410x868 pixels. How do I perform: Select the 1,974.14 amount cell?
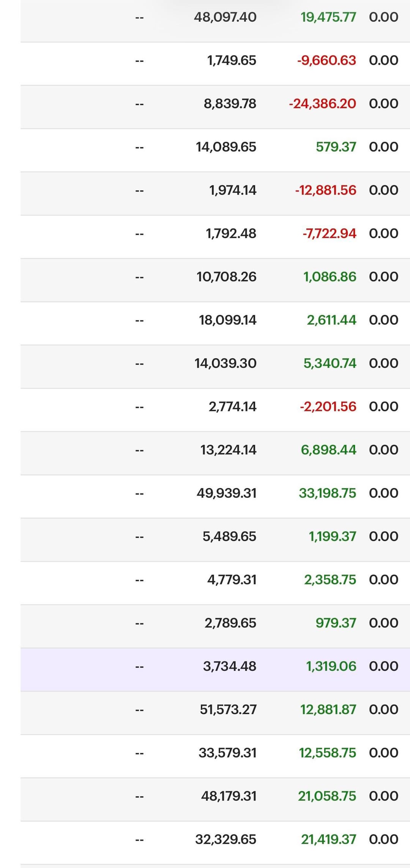[233, 190]
